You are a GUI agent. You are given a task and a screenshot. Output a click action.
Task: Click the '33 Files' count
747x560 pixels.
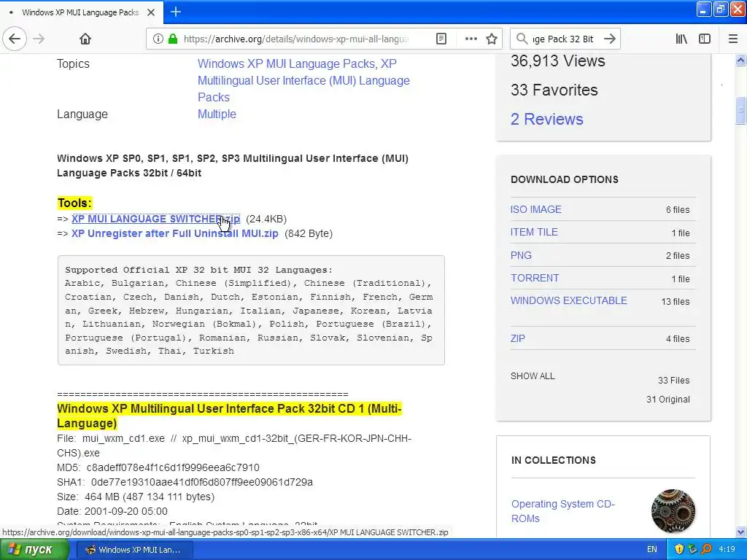(673, 380)
